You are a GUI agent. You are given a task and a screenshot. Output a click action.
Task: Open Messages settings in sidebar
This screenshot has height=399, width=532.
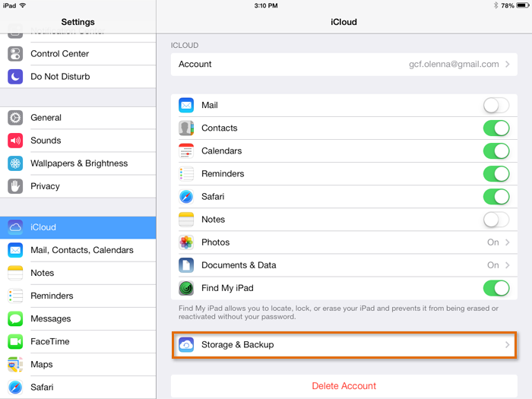tap(78, 318)
